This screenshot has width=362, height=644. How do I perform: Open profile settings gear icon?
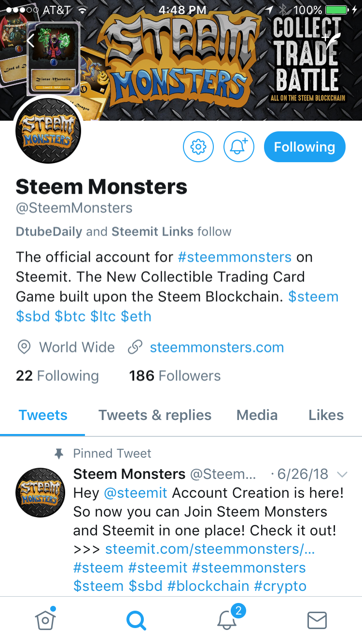click(x=198, y=147)
